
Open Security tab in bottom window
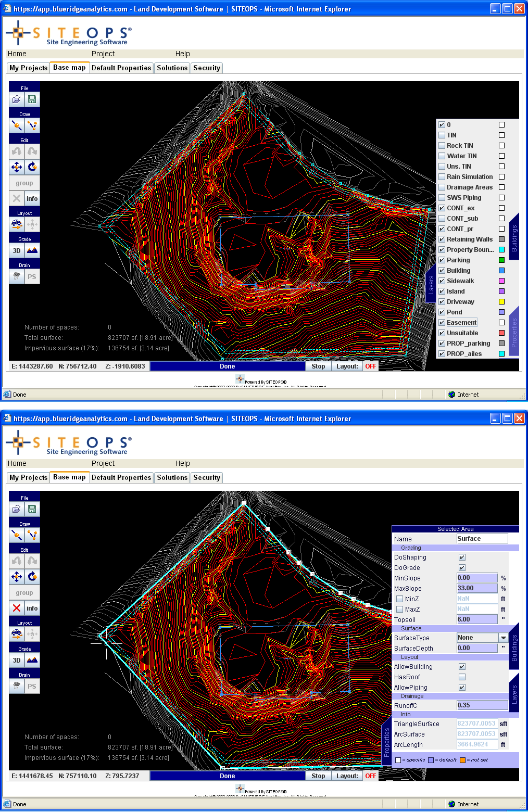coord(207,478)
